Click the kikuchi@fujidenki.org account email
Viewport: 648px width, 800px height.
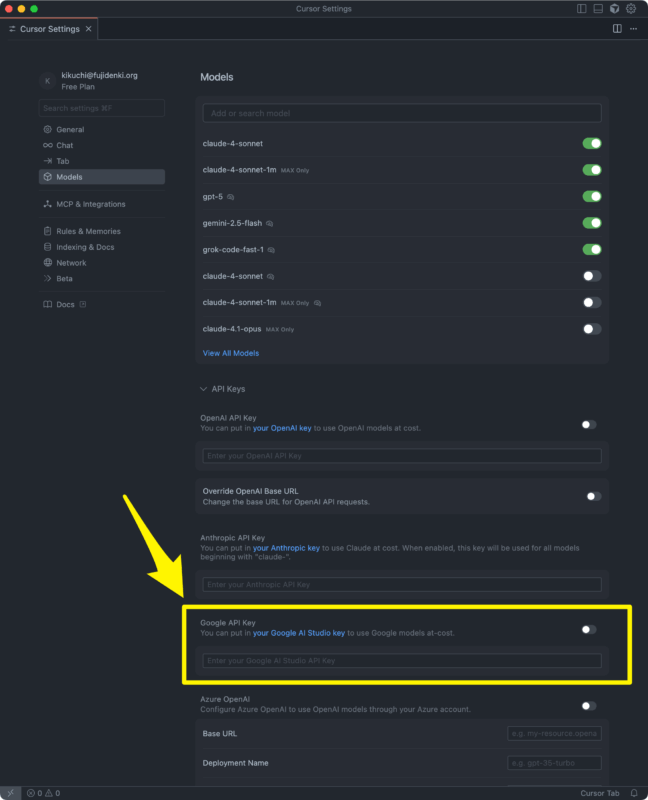pos(99,75)
